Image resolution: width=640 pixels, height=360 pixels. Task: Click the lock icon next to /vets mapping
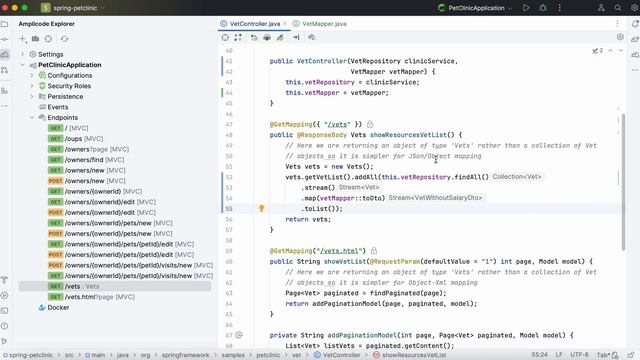370,124
